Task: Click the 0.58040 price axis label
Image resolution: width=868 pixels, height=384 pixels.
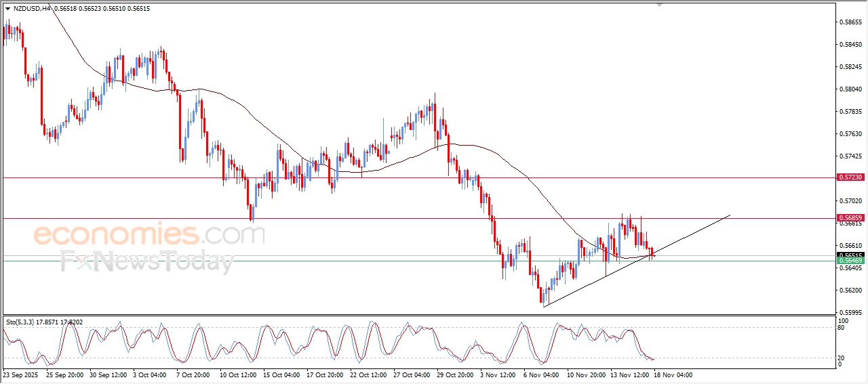Action: pyautogui.click(x=851, y=89)
